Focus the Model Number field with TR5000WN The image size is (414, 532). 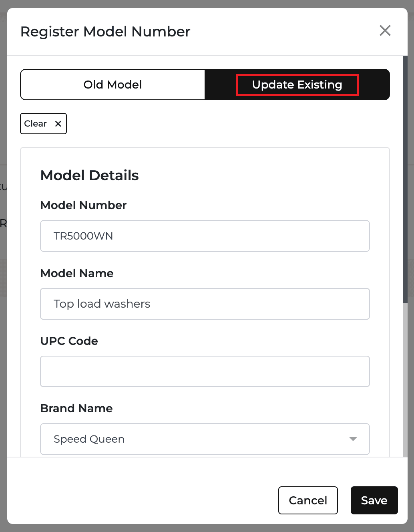pyautogui.click(x=205, y=236)
